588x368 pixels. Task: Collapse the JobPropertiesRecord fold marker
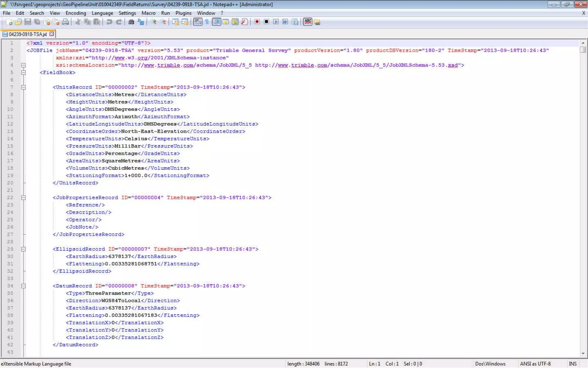click(24, 198)
